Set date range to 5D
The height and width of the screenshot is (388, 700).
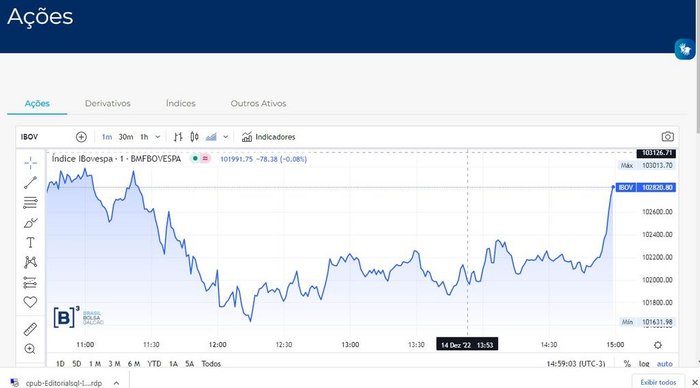tap(77, 364)
